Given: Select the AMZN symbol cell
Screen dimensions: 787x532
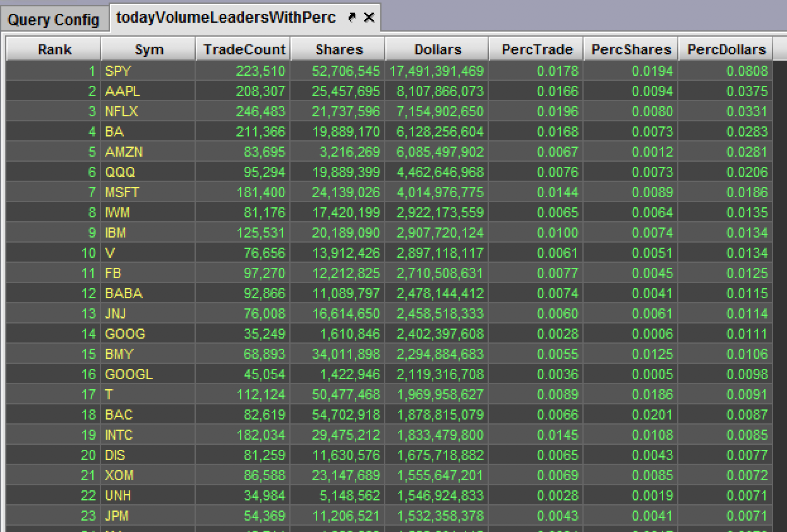Looking at the screenshot, I should coord(148,152).
